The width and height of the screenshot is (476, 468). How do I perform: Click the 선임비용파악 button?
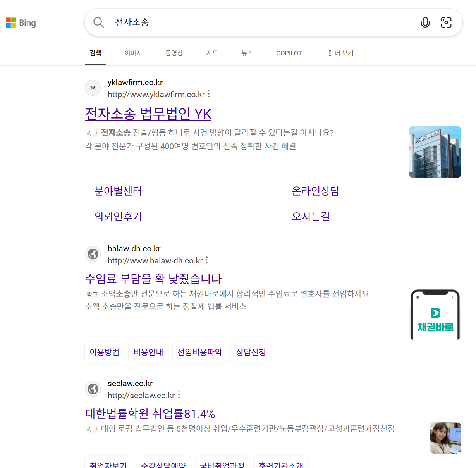pos(199,352)
